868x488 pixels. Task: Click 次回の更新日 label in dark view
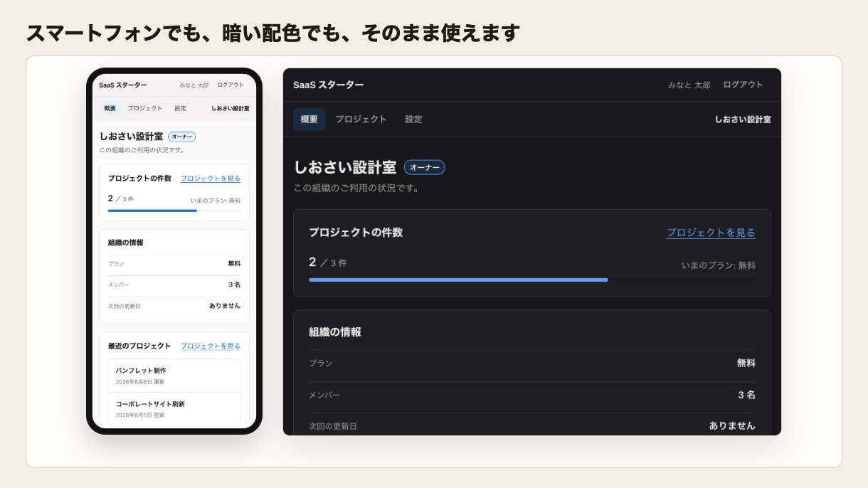pyautogui.click(x=333, y=426)
